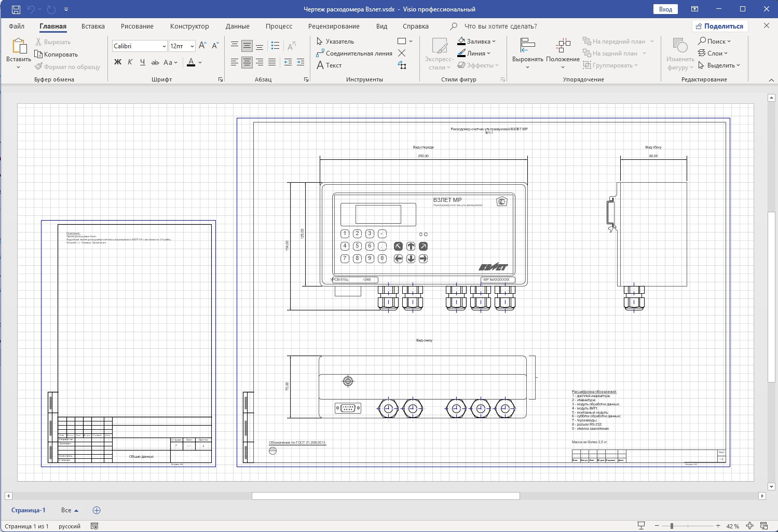Open the Конструктор tab
This screenshot has width=778, height=532.
click(x=189, y=26)
